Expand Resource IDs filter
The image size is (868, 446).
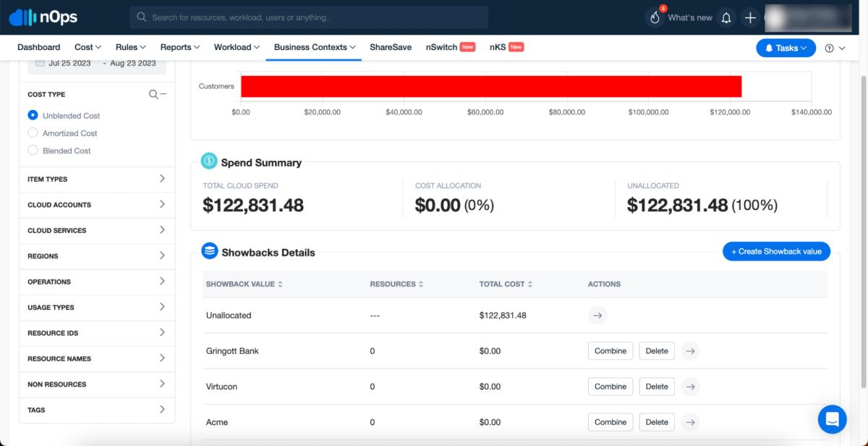[97, 333]
